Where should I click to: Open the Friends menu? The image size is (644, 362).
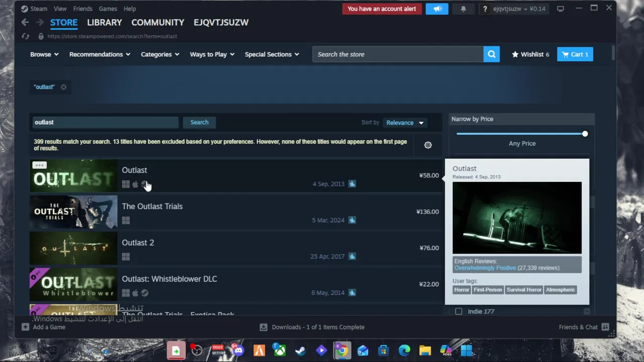point(83,9)
